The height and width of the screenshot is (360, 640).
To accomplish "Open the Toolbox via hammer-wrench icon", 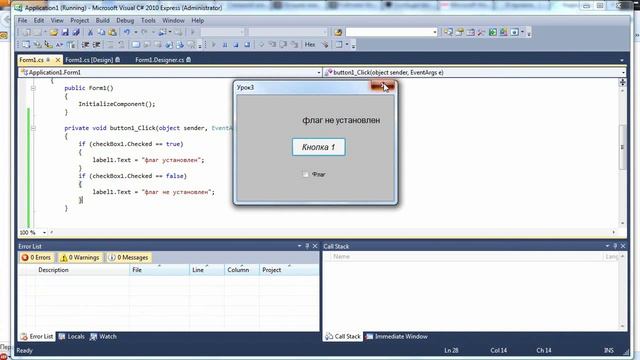I will tap(482, 32).
